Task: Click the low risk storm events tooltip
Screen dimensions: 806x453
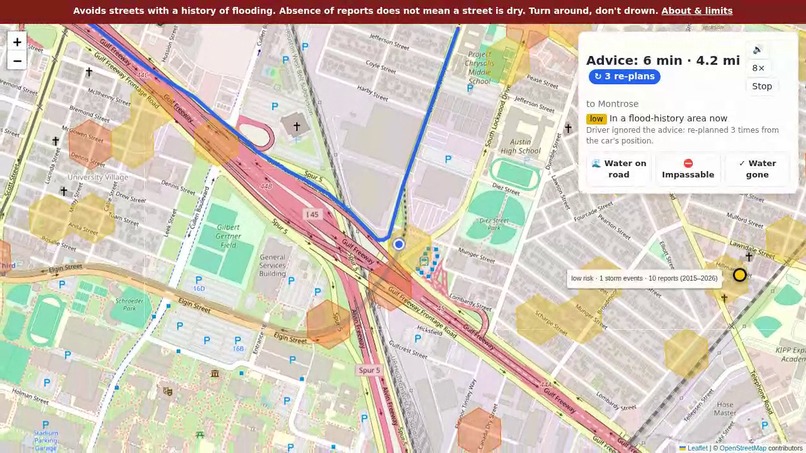Action: (644, 278)
